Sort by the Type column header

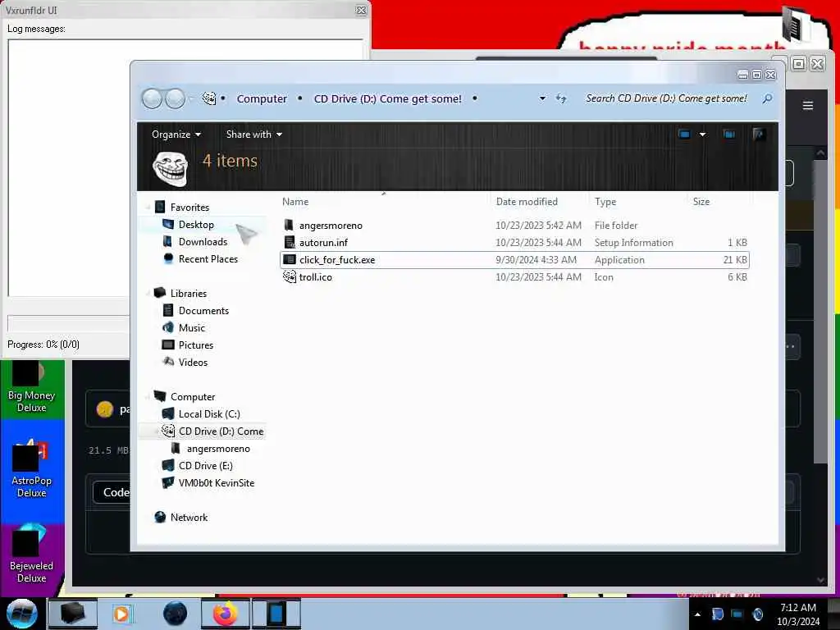coord(605,202)
